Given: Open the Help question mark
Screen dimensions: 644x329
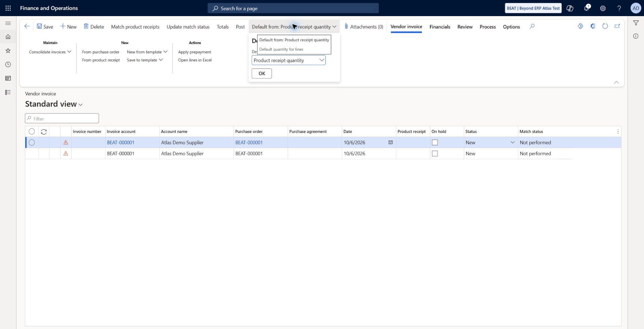Looking at the screenshot, I should [619, 8].
